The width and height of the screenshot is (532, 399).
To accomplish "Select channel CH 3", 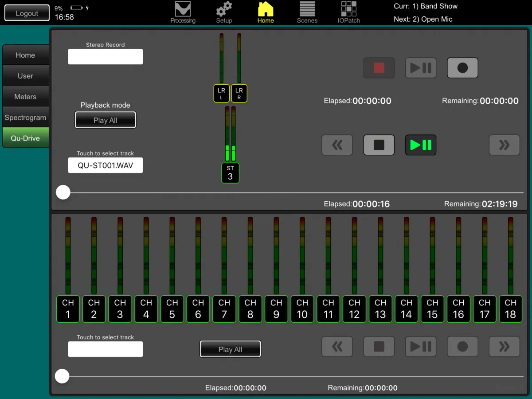I will point(120,309).
